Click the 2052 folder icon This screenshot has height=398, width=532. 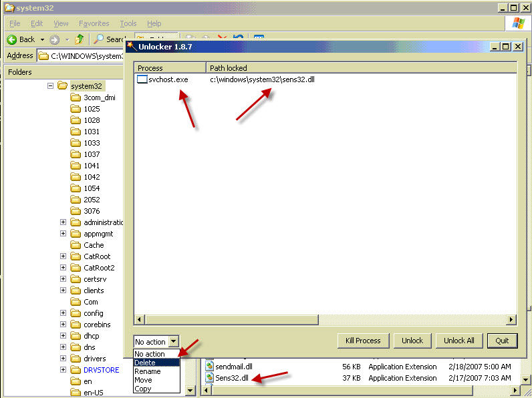[x=76, y=200]
